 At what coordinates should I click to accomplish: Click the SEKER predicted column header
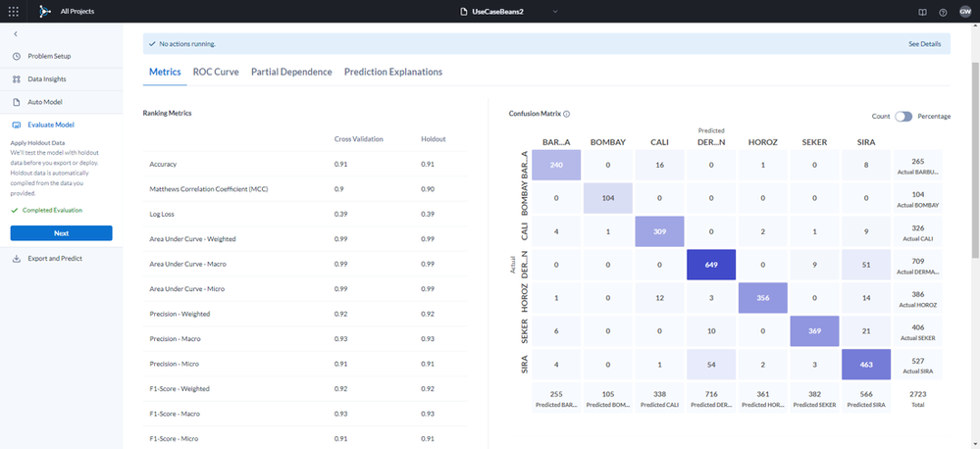click(813, 142)
